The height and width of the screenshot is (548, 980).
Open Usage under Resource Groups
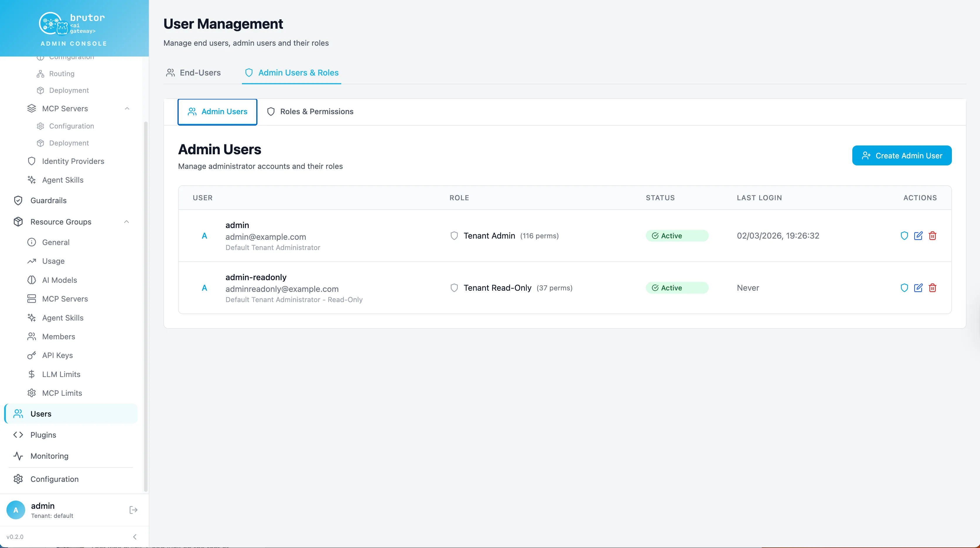46,261
